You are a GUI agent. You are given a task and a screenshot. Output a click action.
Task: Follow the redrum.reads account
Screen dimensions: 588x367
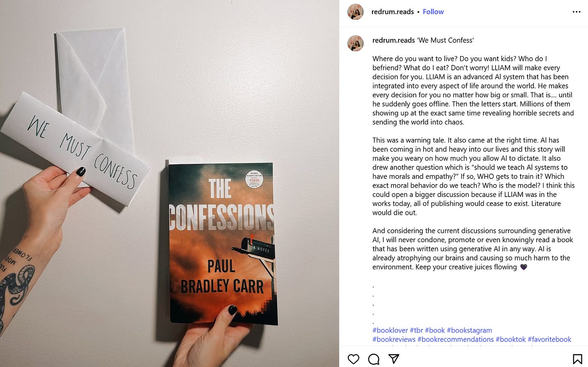click(x=433, y=12)
